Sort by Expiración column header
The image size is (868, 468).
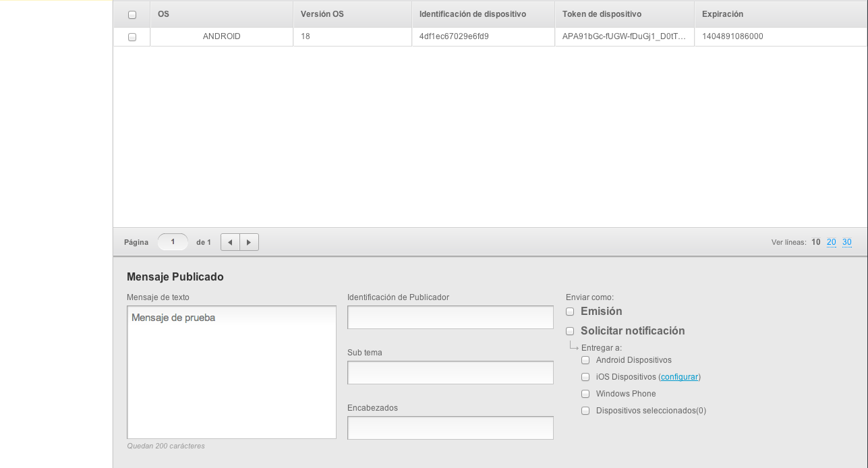[781, 14]
